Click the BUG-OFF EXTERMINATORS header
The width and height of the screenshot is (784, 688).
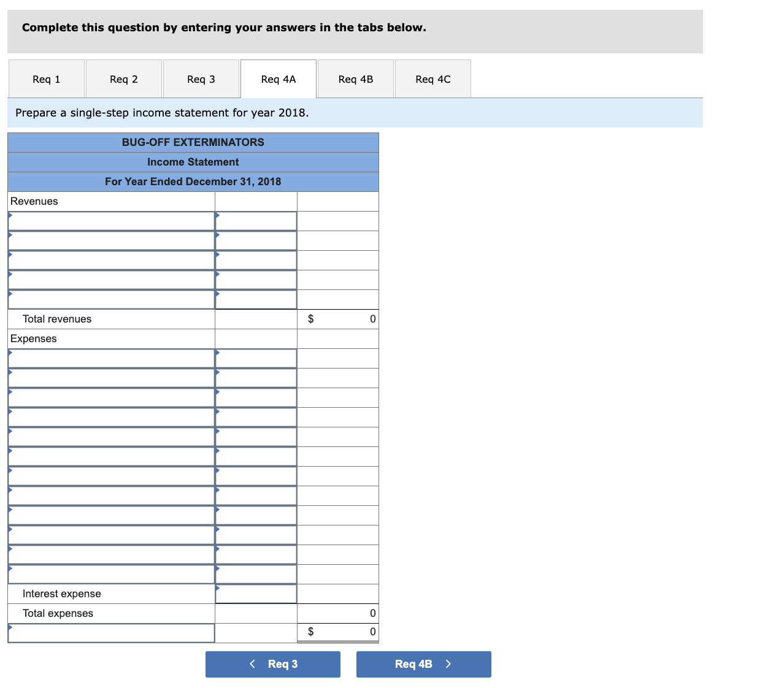(193, 142)
